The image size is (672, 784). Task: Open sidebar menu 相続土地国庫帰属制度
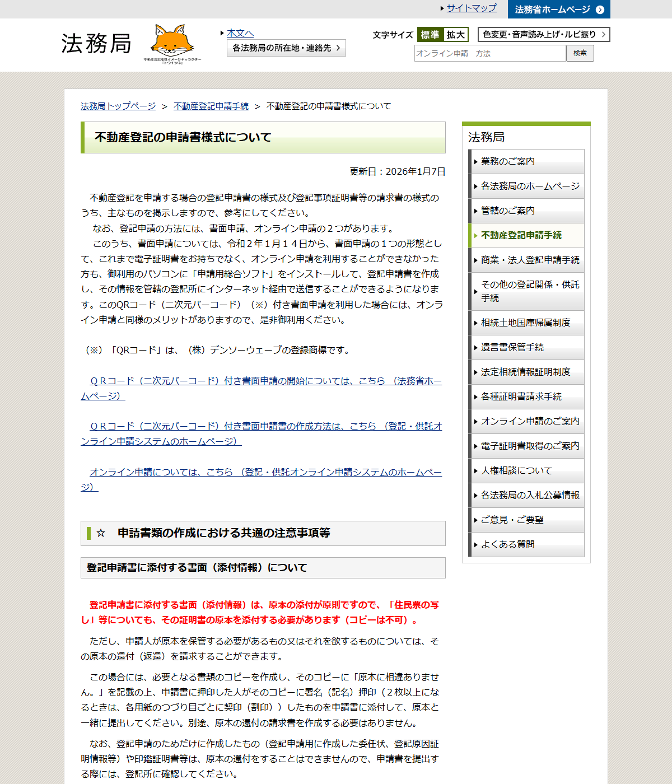526,323
